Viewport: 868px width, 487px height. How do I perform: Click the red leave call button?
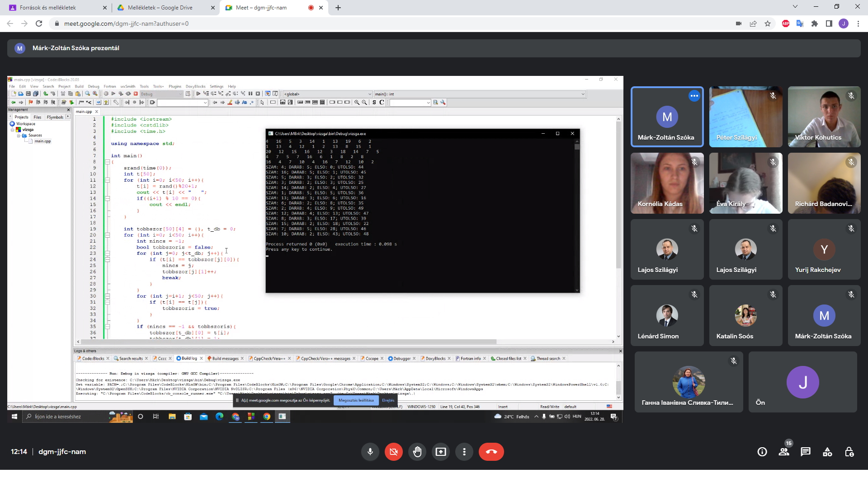pyautogui.click(x=491, y=452)
